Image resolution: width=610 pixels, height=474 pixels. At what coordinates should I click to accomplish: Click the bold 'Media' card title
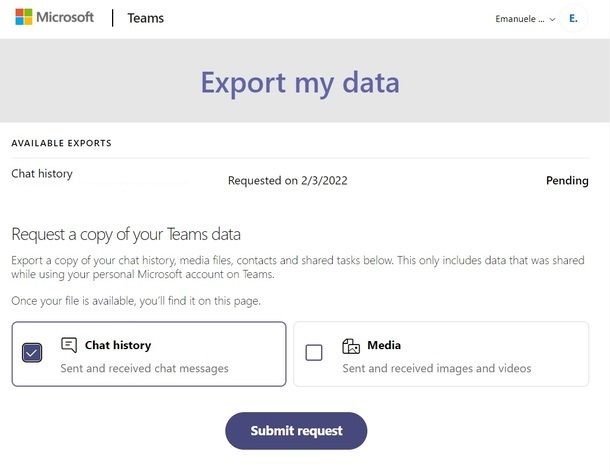pos(384,345)
